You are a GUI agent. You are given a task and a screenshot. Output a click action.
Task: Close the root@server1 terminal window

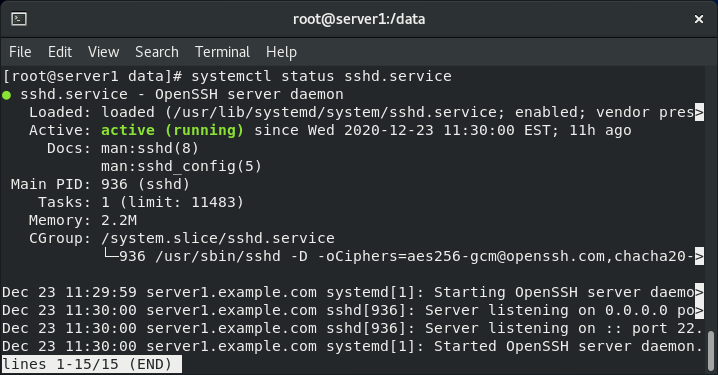point(698,19)
